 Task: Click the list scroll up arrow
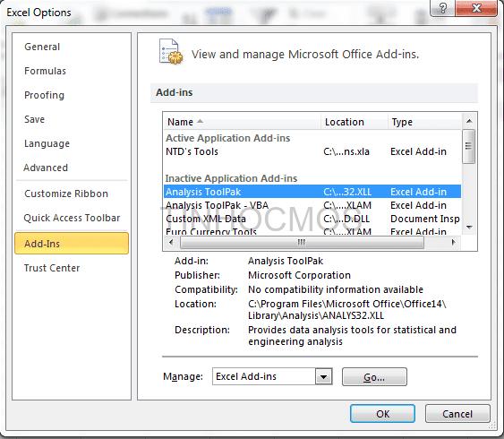[469, 121]
